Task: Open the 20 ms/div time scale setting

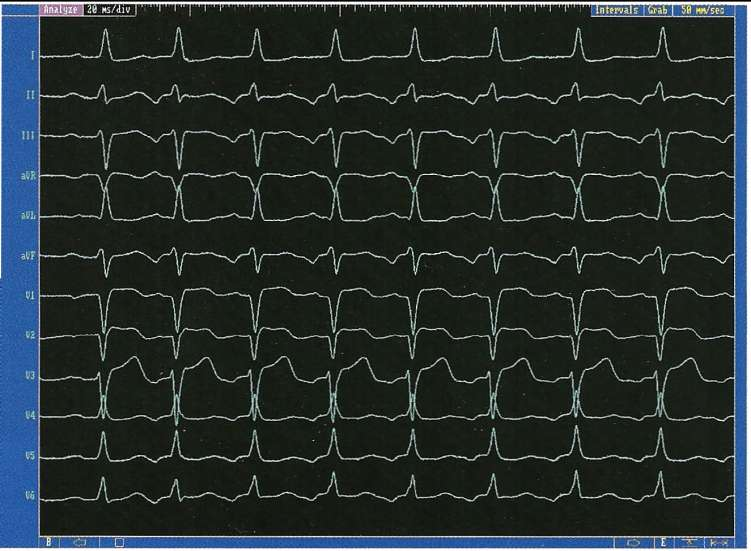Action: pos(109,10)
